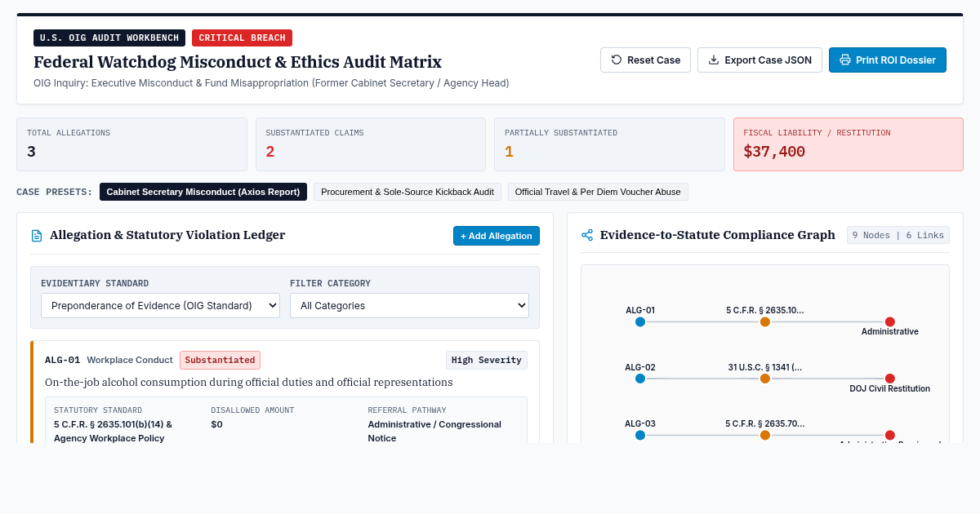Click the CRITICAL BREACH red badge
The width and height of the screenshot is (980, 514).
click(242, 38)
